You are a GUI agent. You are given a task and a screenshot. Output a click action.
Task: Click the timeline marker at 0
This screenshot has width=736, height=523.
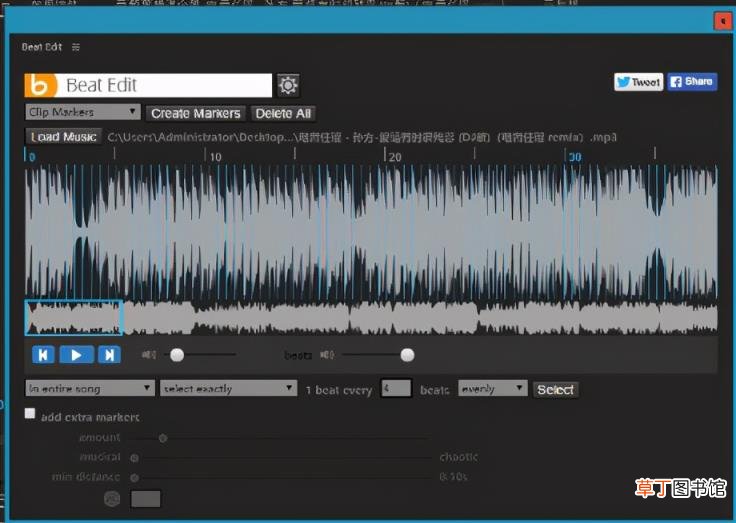32,157
